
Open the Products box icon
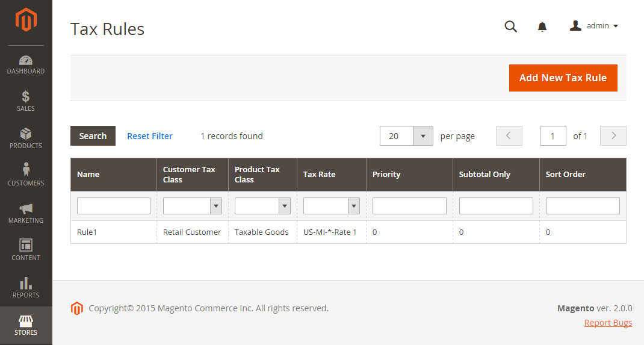[26, 134]
